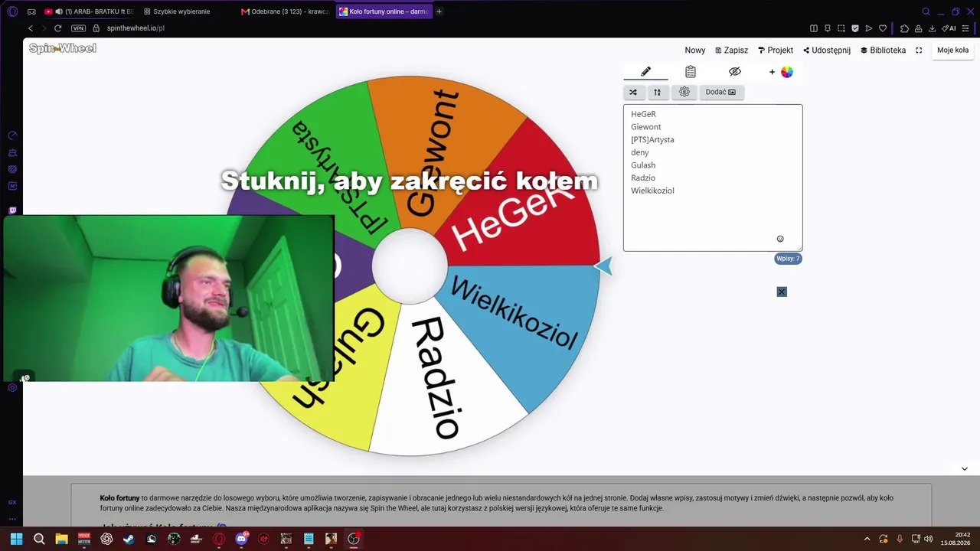Show hidden system tray icons
Viewport: 980px width, 551px height.
click(x=867, y=539)
